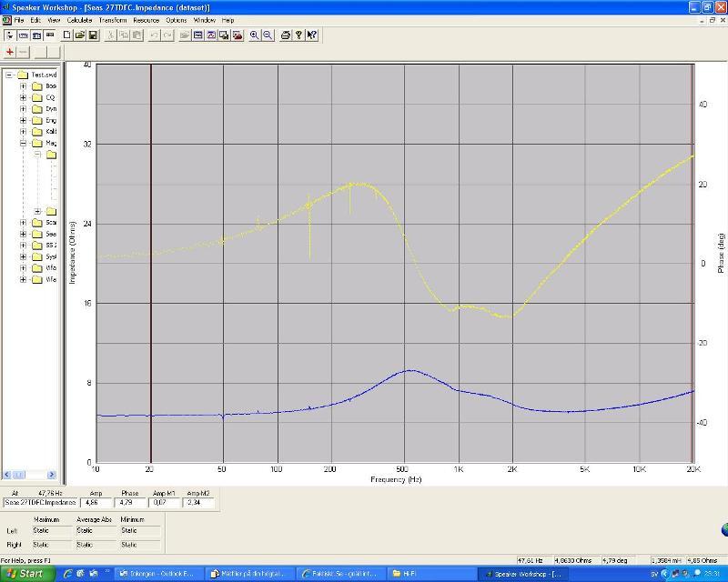The width and height of the screenshot is (728, 582).
Task: Click the Amp M2 value field 2,34
Action: 198,503
